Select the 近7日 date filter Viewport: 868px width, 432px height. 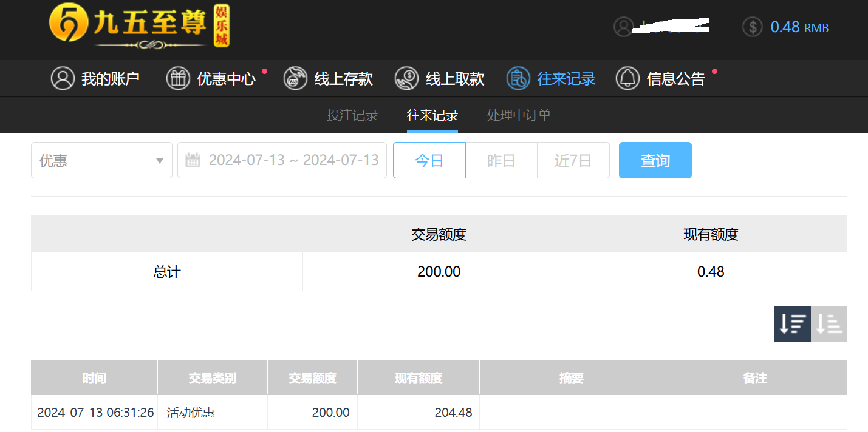click(573, 161)
